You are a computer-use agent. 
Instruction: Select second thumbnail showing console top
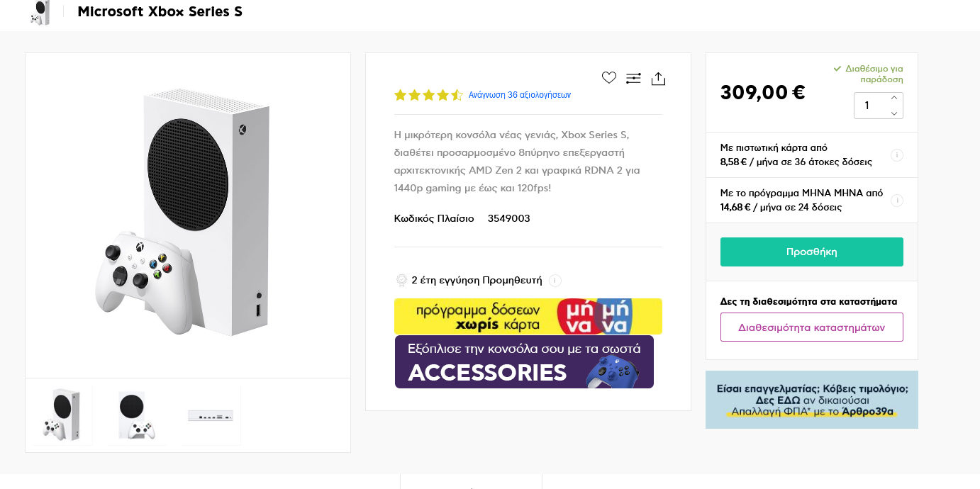tap(136, 415)
